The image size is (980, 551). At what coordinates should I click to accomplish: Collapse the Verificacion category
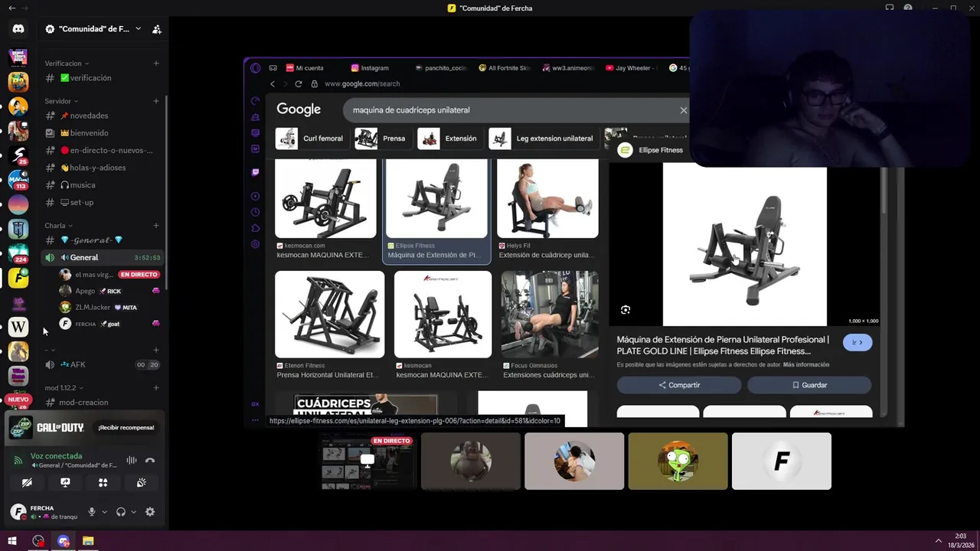coord(67,64)
